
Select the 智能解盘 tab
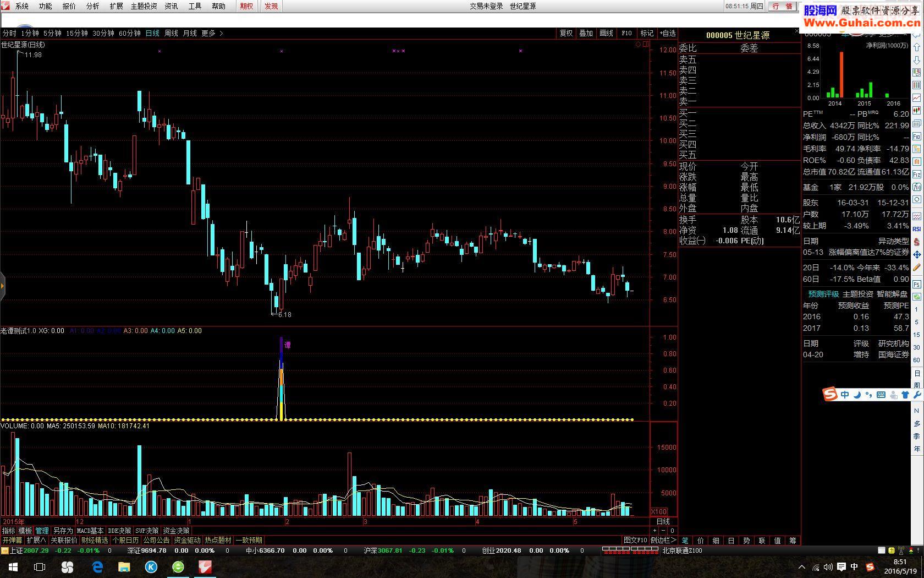tap(892, 294)
